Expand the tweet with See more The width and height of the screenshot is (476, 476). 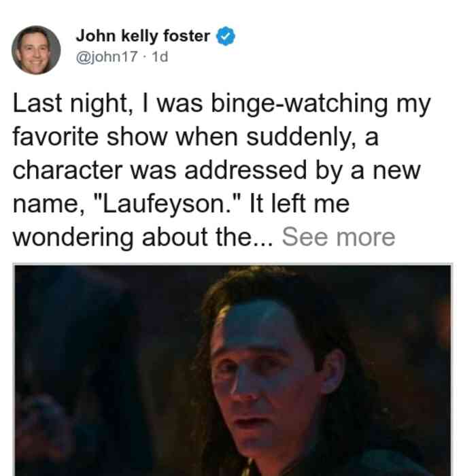(x=339, y=237)
